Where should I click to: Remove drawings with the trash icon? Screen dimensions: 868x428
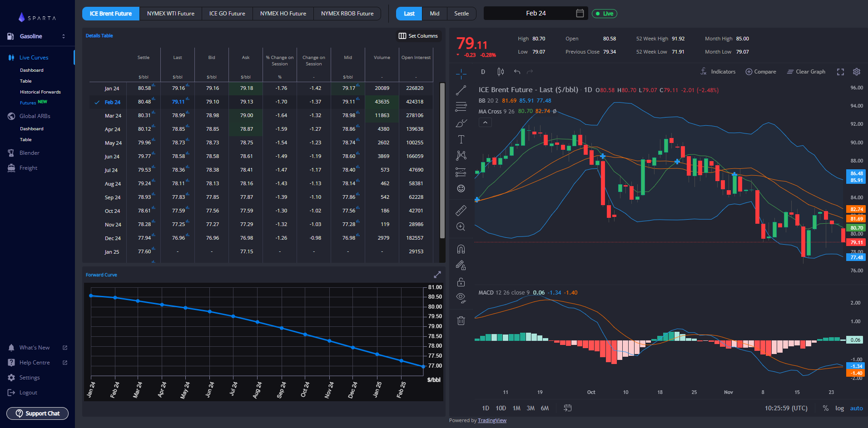coord(461,320)
